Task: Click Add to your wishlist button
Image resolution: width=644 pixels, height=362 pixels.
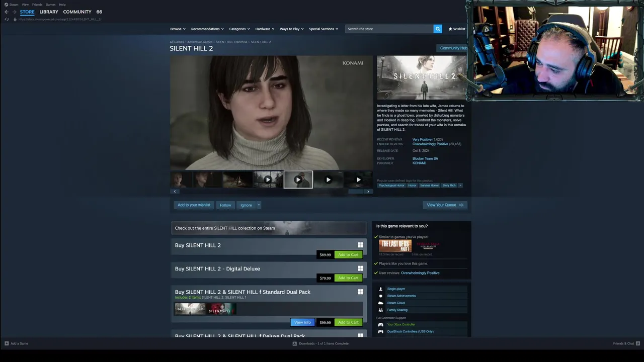Action: click(x=194, y=205)
